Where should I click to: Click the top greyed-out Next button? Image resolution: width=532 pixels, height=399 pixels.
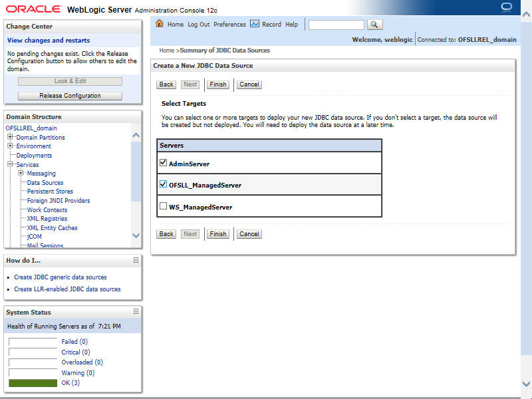190,84
